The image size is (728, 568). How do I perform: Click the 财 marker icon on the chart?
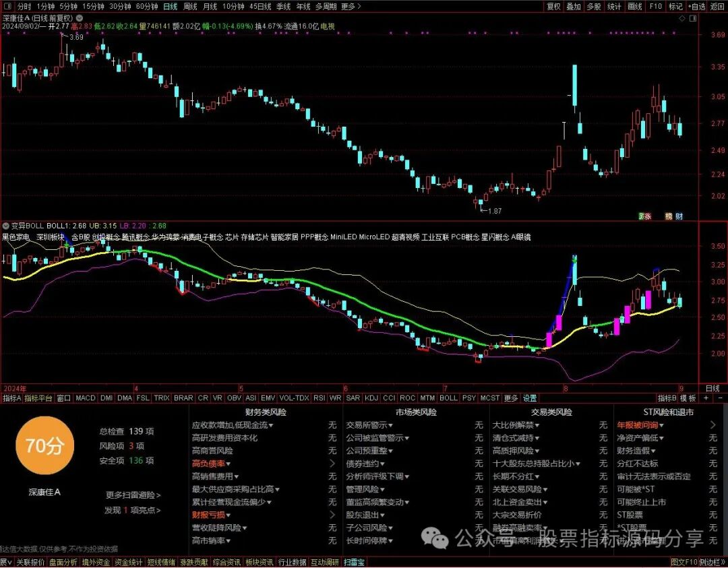click(679, 216)
